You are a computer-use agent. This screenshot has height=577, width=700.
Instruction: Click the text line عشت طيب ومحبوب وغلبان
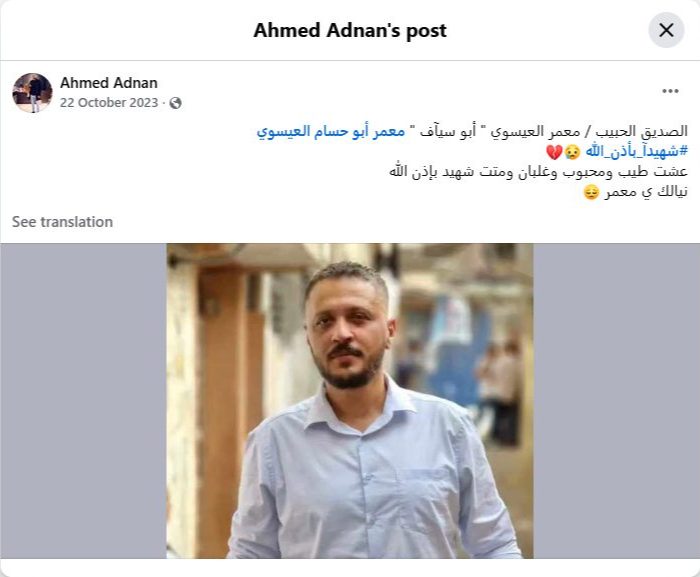coord(601,172)
